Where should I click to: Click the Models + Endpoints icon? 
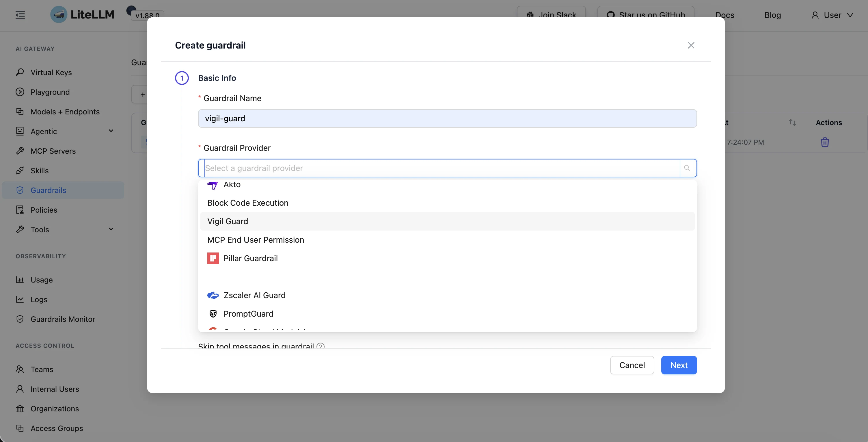click(x=20, y=111)
